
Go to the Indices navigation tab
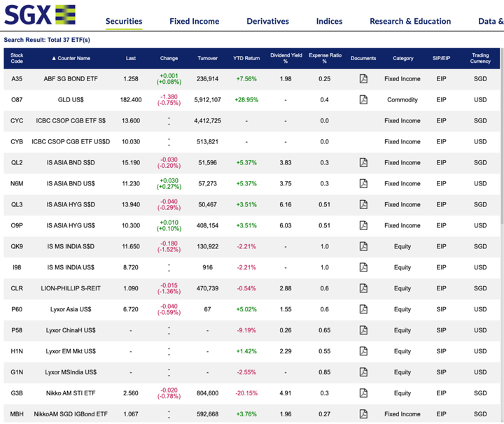tap(330, 21)
